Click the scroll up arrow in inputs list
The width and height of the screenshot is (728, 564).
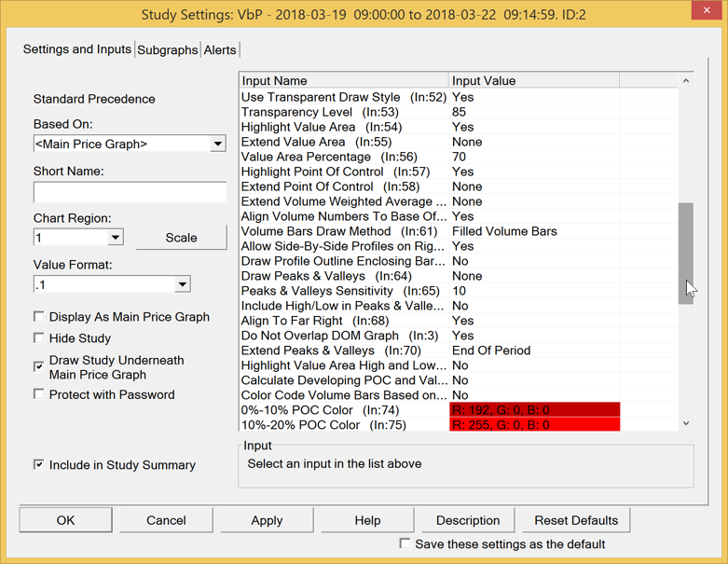click(686, 81)
